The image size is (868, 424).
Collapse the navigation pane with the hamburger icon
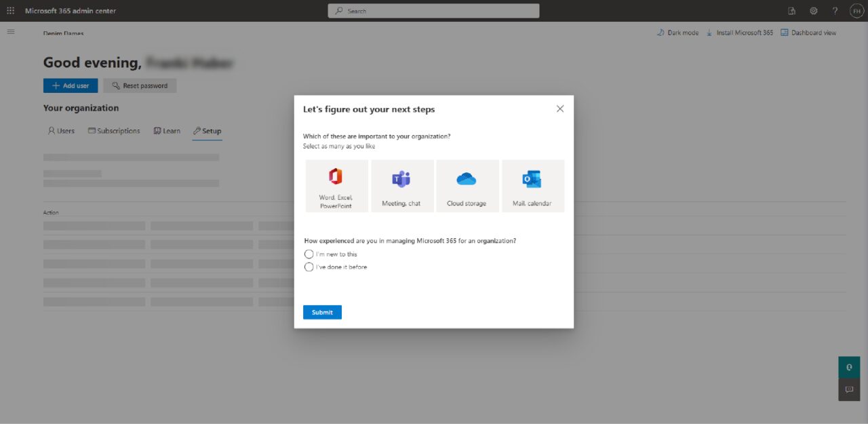pyautogui.click(x=10, y=31)
